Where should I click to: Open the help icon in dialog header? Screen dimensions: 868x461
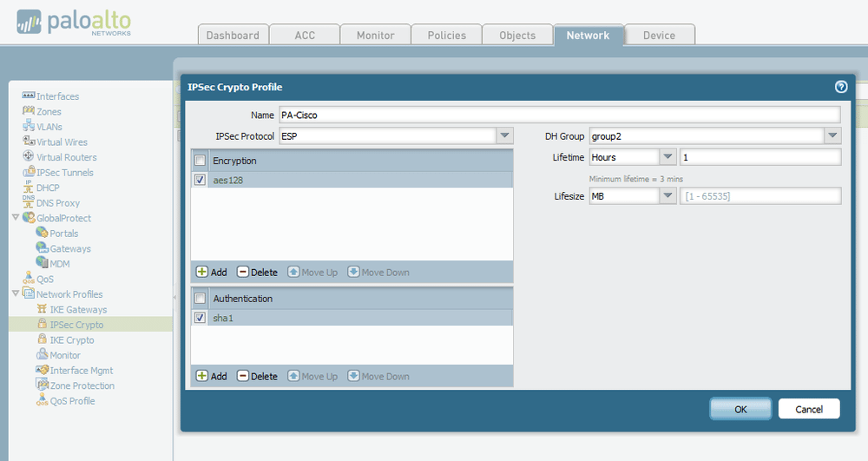(x=840, y=87)
